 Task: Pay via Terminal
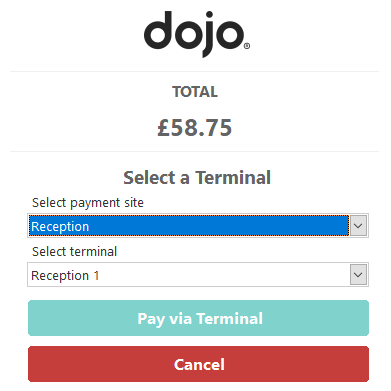[198, 318]
